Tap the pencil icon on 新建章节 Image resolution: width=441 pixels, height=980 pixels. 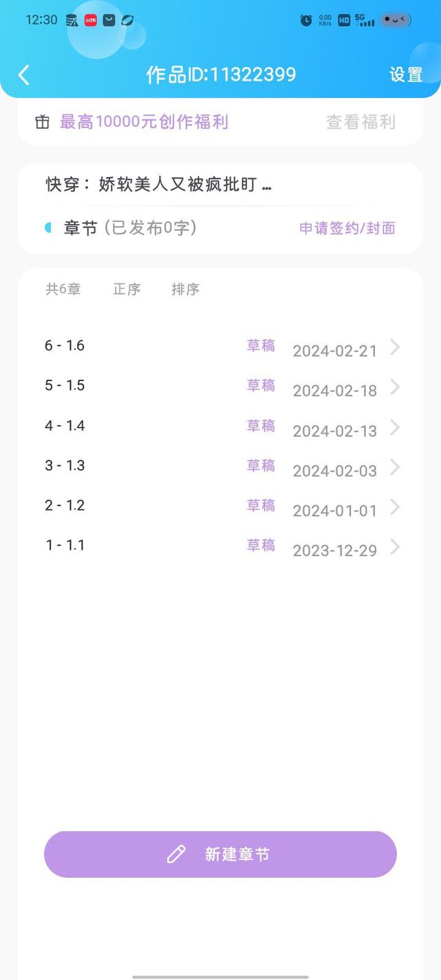pos(176,855)
